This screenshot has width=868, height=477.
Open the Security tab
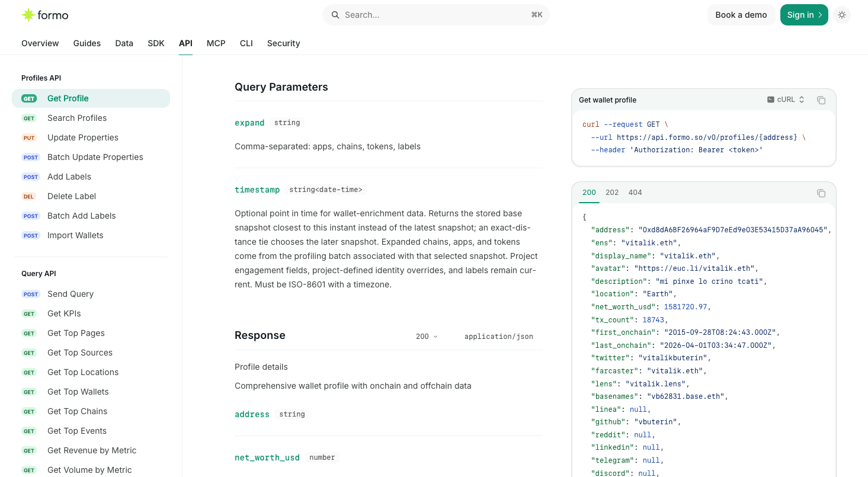(284, 43)
